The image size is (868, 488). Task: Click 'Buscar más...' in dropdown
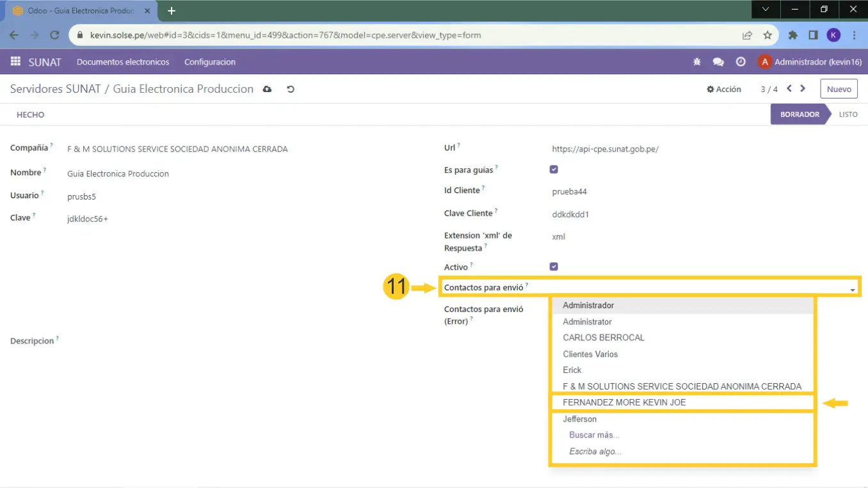(x=594, y=435)
